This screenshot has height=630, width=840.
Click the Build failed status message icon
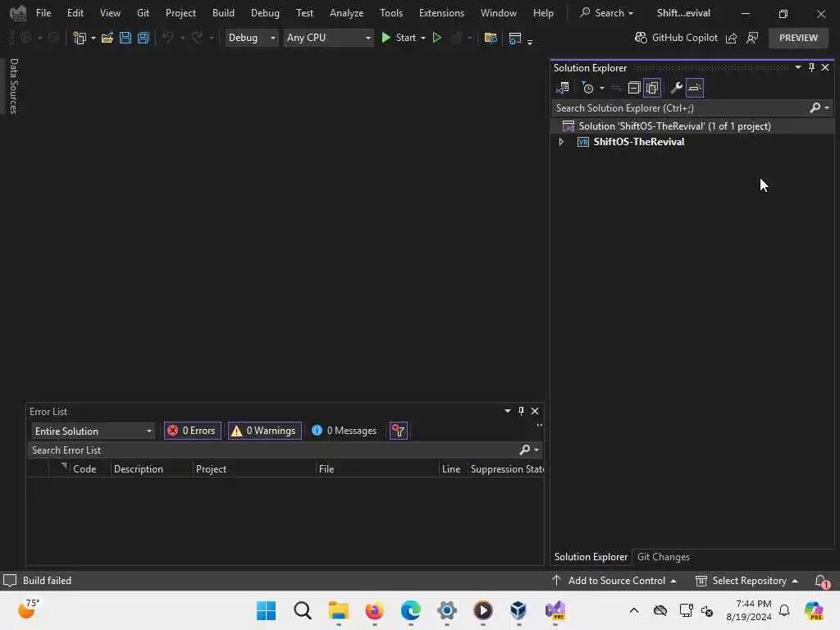coord(10,581)
